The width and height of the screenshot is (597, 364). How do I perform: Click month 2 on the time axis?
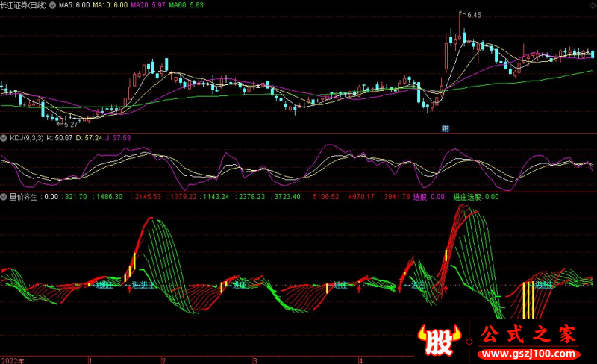click(163, 360)
